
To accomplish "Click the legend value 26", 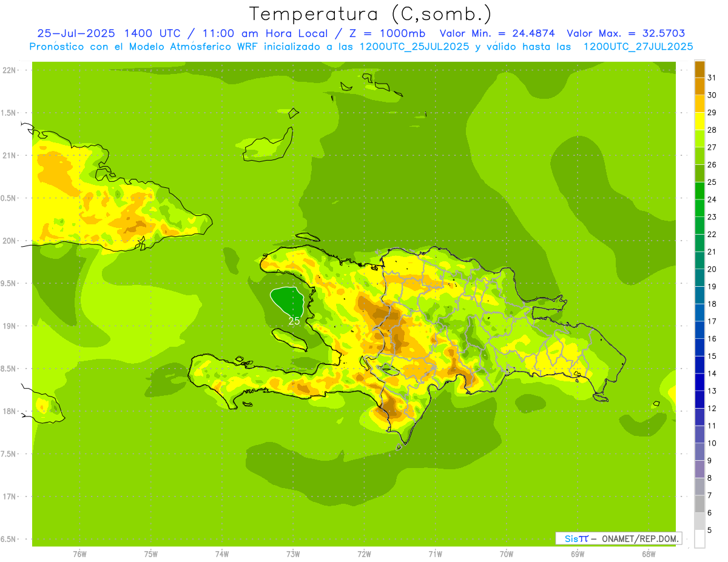I will coord(712,165).
